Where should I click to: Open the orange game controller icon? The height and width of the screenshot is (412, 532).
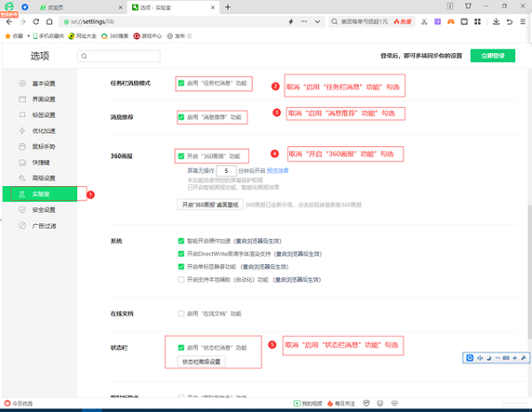(x=451, y=21)
